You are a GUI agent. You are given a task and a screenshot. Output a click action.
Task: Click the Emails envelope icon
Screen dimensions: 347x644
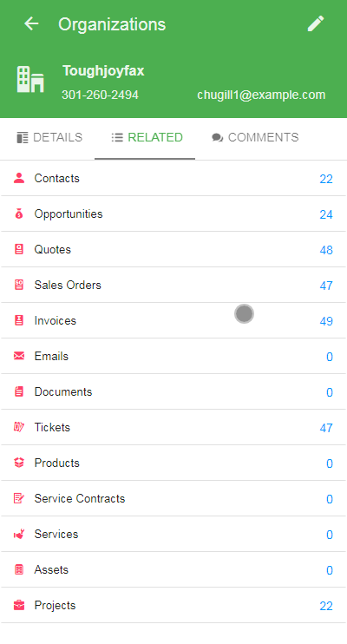(19, 356)
